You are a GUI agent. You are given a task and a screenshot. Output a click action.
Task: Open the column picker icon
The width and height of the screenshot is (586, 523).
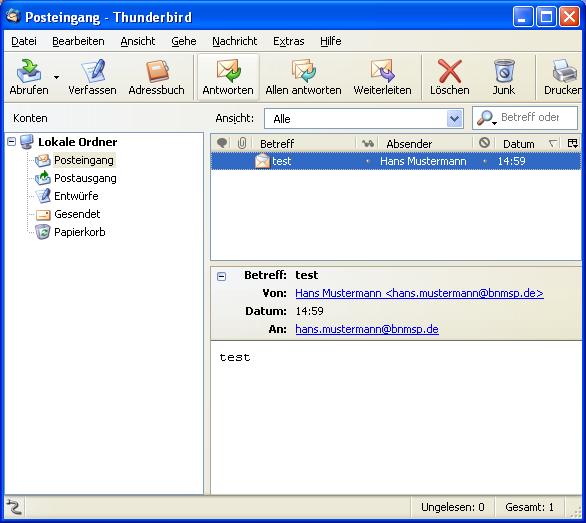pyautogui.click(x=572, y=143)
